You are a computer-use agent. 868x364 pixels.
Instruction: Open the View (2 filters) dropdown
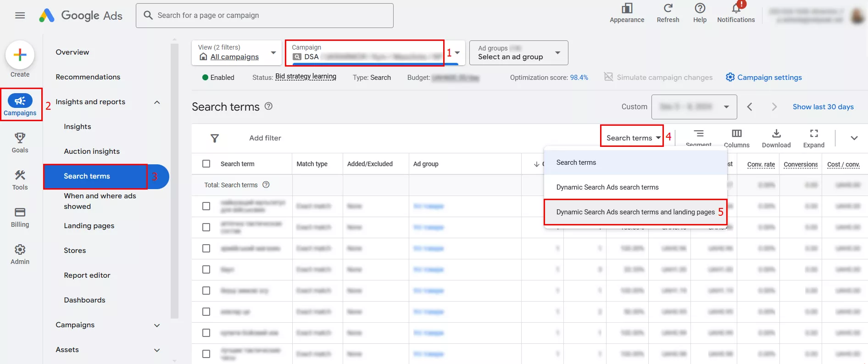pyautogui.click(x=237, y=52)
